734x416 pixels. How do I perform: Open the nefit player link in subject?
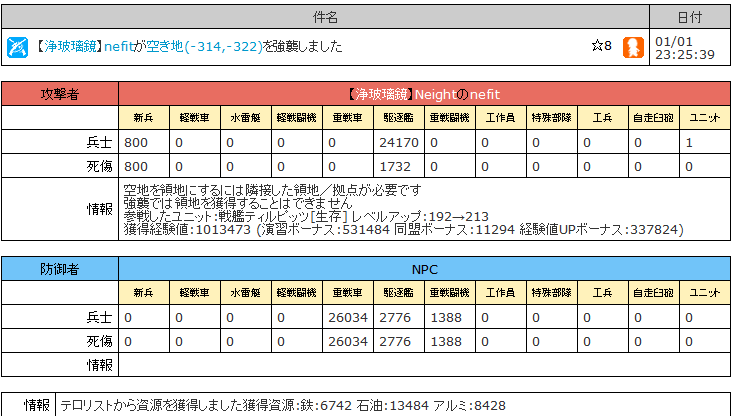[119, 46]
